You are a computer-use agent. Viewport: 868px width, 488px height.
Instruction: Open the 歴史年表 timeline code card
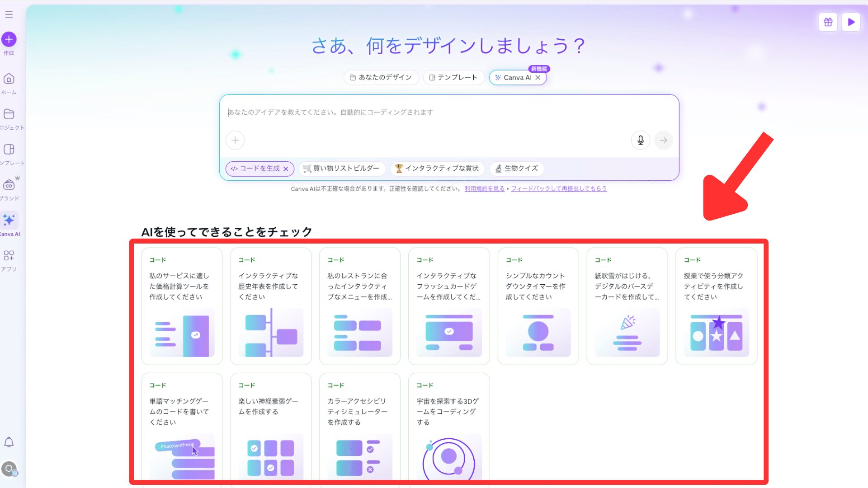coord(271,306)
